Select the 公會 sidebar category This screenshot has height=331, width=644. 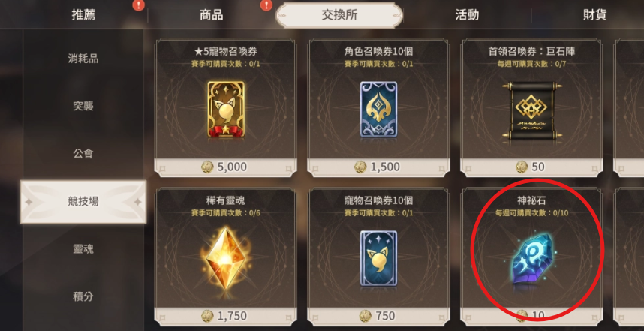(x=83, y=154)
